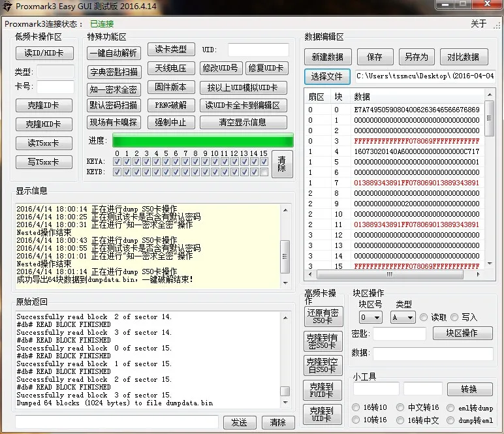Click 显示信息 log scrollbar up arrow
This screenshot has height=434, width=504.
pos(285,210)
